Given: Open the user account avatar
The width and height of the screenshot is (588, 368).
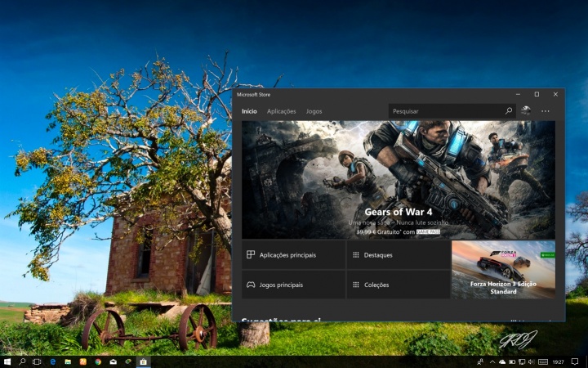Looking at the screenshot, I should tap(526, 111).
